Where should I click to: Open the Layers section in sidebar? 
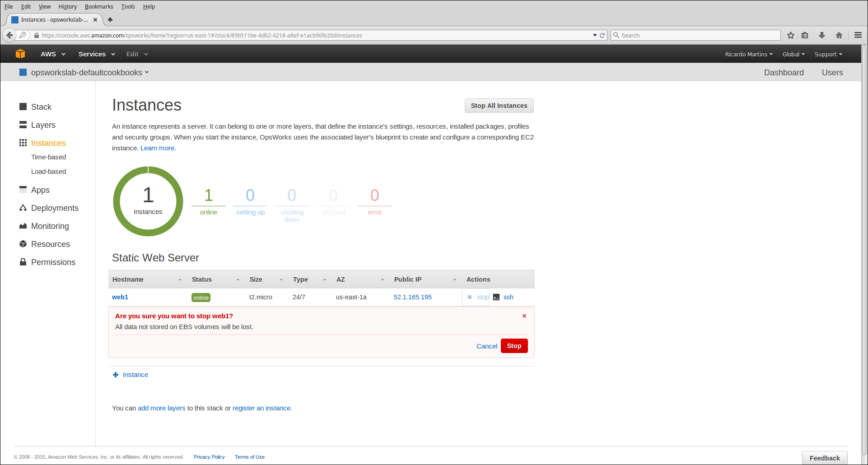43,125
